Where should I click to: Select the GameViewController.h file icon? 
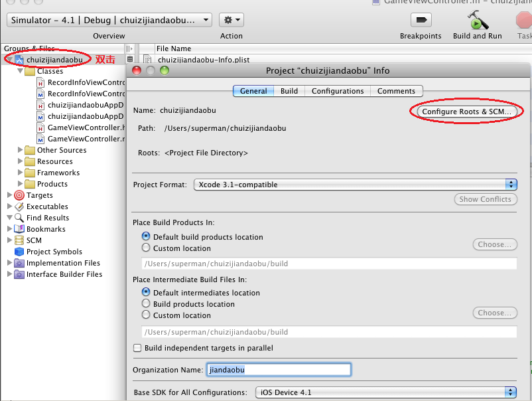(x=40, y=127)
